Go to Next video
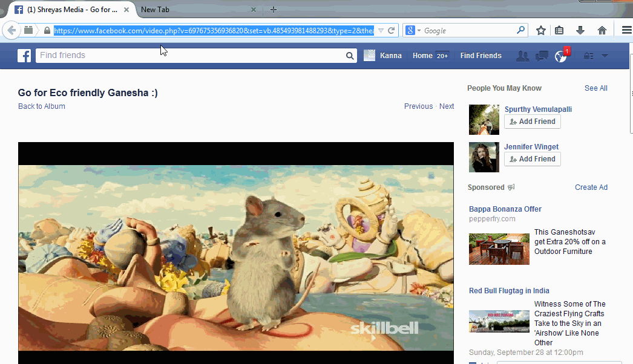Viewport: 633px width, 364px height. coord(447,106)
